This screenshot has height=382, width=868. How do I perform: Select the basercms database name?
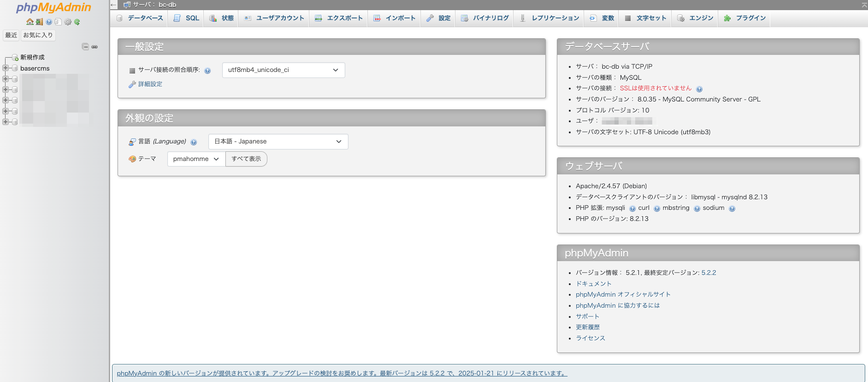35,68
